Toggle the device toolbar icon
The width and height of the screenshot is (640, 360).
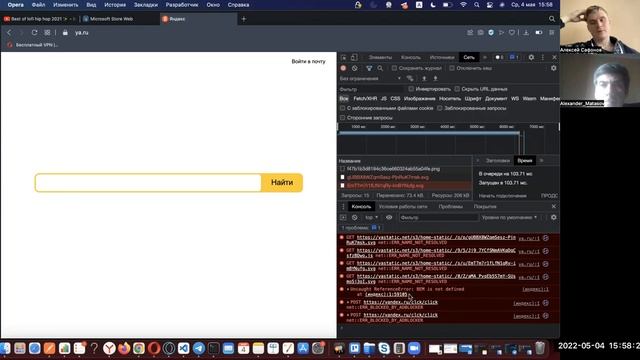click(x=354, y=58)
